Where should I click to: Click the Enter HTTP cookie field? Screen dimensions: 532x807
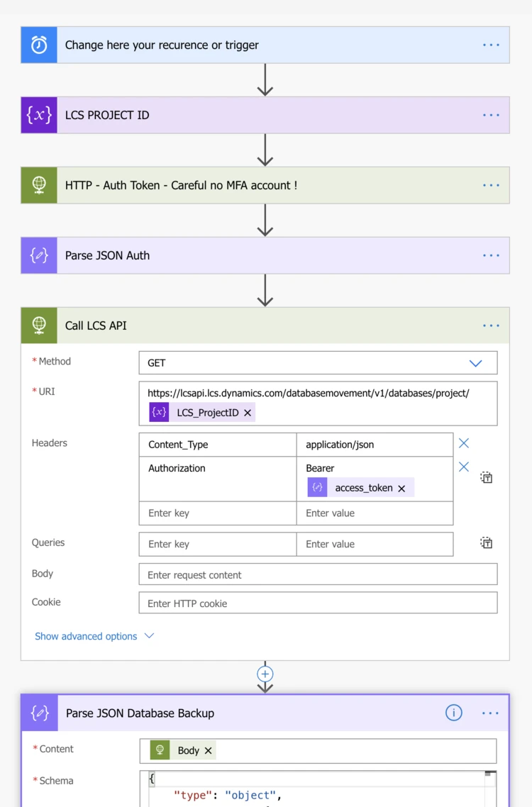(318, 603)
